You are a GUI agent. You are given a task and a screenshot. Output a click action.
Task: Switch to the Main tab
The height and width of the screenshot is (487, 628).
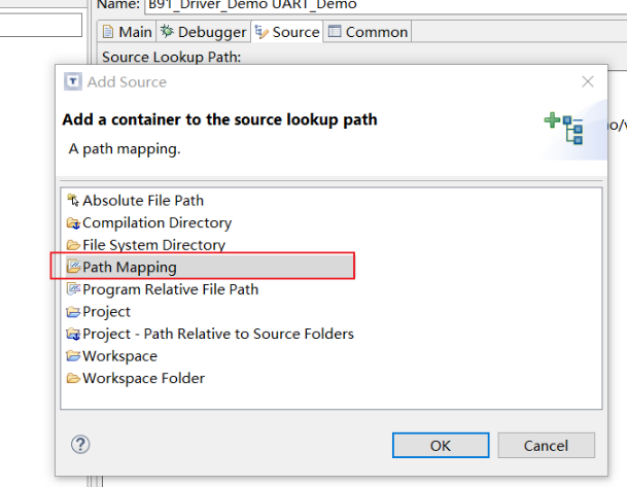pyautogui.click(x=127, y=32)
